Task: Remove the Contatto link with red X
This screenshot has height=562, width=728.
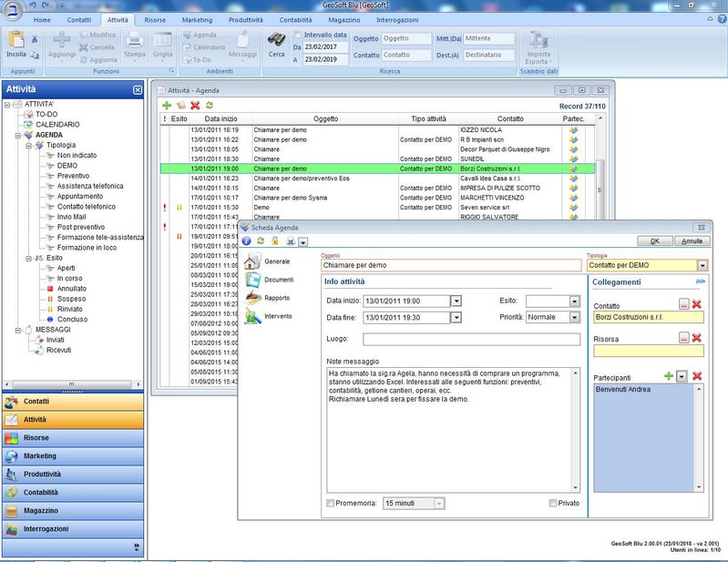Action: [697, 304]
